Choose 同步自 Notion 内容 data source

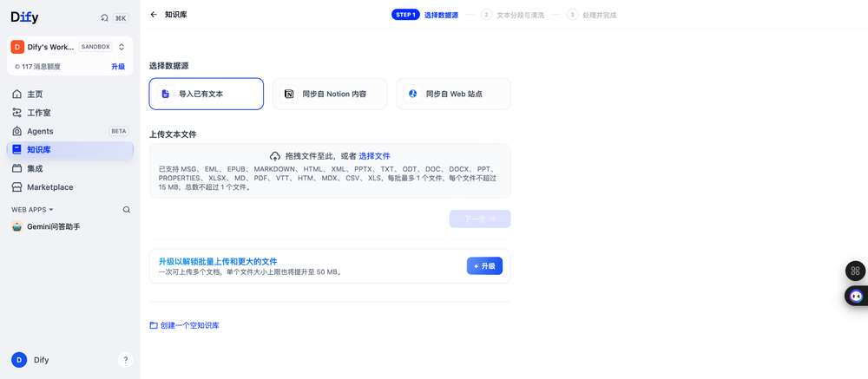click(x=330, y=94)
